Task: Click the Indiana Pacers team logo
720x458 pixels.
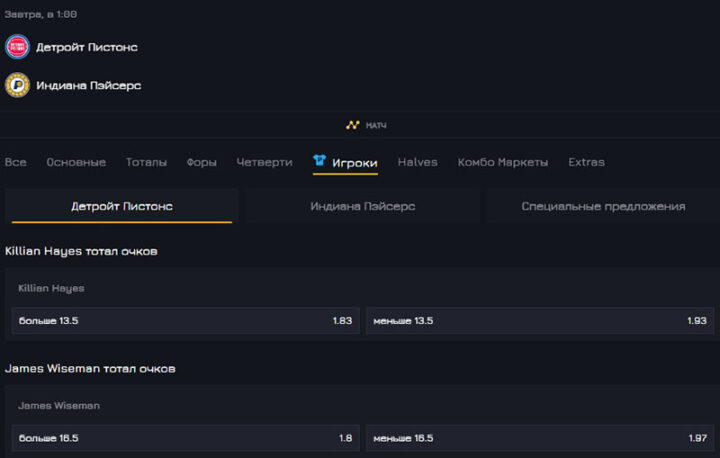Action: 17,85
